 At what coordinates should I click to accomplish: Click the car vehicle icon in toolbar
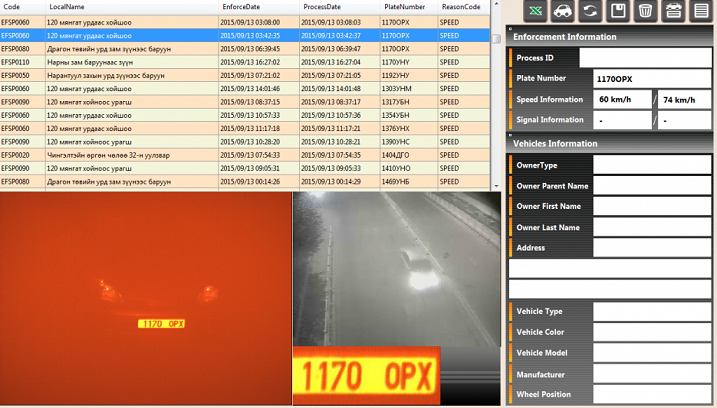pos(563,11)
